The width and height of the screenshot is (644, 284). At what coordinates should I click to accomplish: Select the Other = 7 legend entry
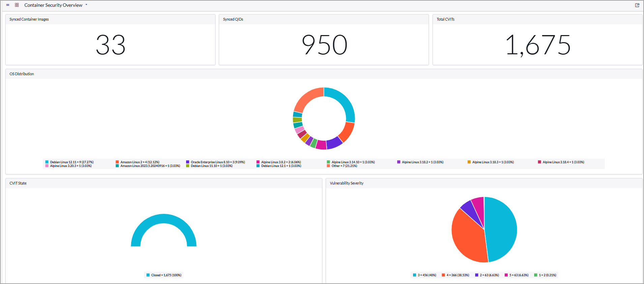click(x=342, y=166)
